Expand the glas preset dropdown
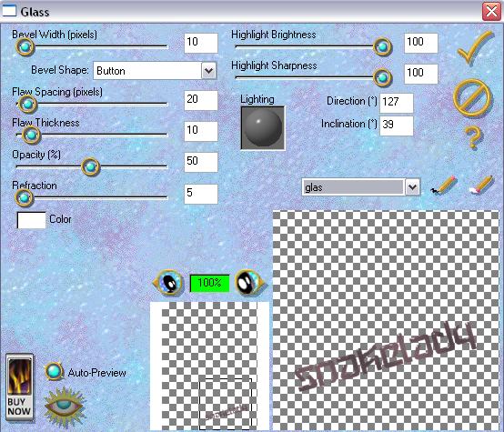The width and height of the screenshot is (504, 432). (x=412, y=187)
